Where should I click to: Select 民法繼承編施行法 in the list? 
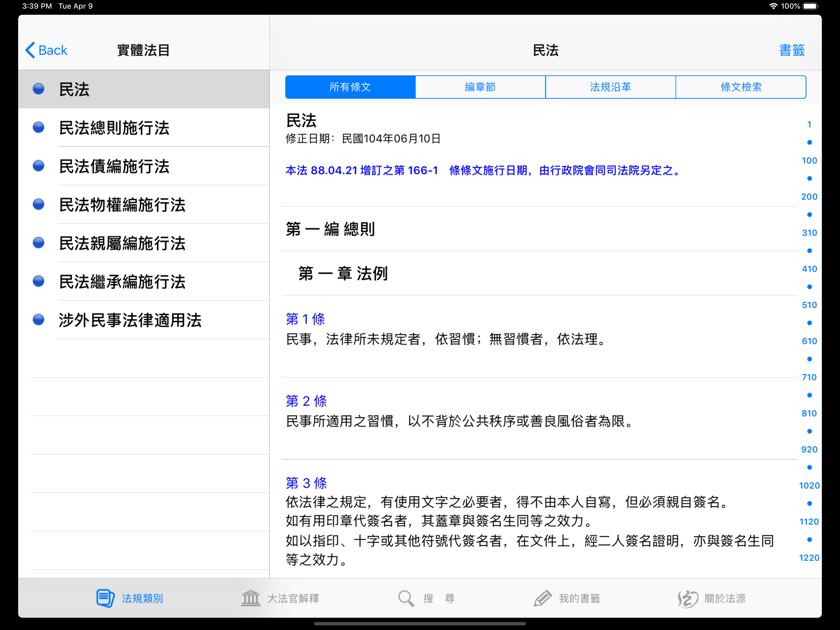[x=144, y=281]
